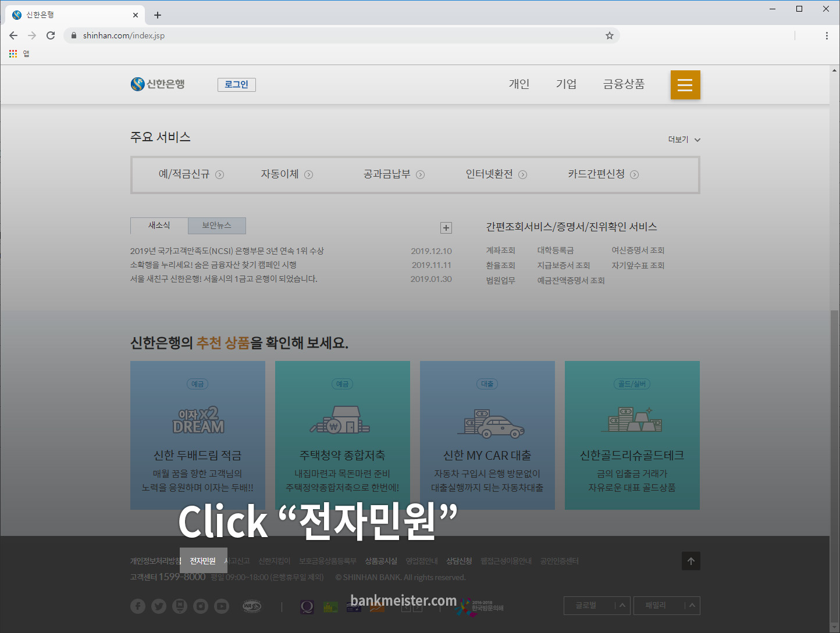The width and height of the screenshot is (840, 633).
Task: Open 보호금융상품등록부 footer link
Action: 328,561
